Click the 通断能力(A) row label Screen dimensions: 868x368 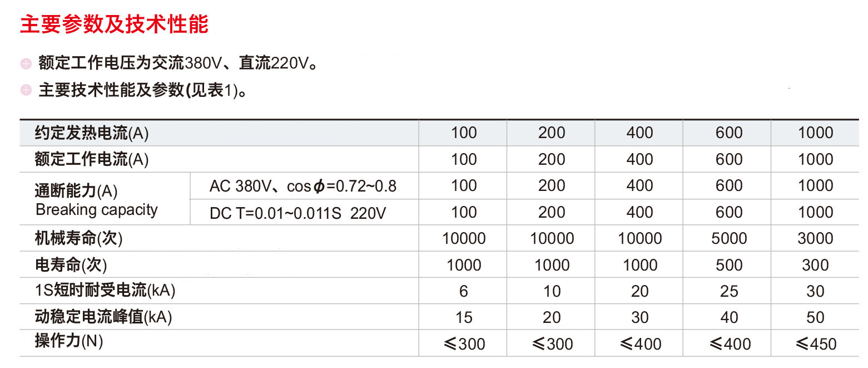click(76, 191)
